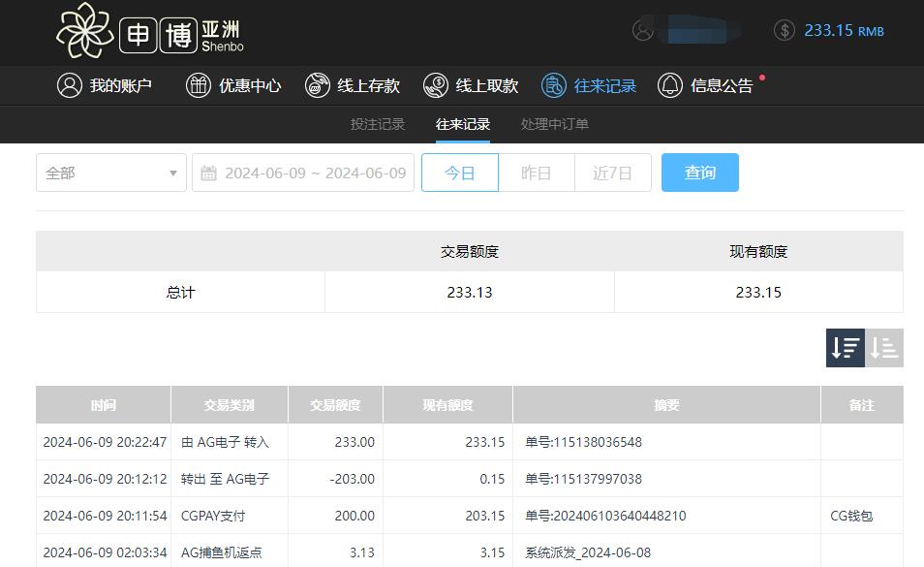Click the user avatar in the top bar
This screenshot has height=567, width=924.
pos(641,31)
